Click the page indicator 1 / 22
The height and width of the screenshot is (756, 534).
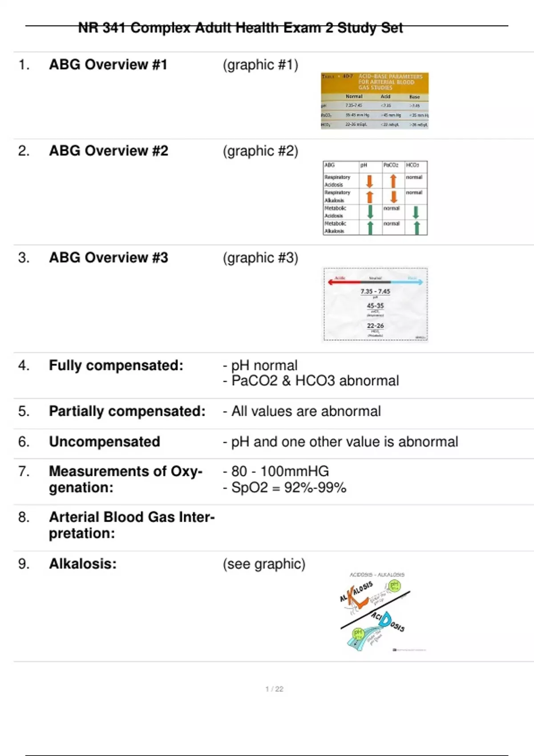(x=274, y=689)
